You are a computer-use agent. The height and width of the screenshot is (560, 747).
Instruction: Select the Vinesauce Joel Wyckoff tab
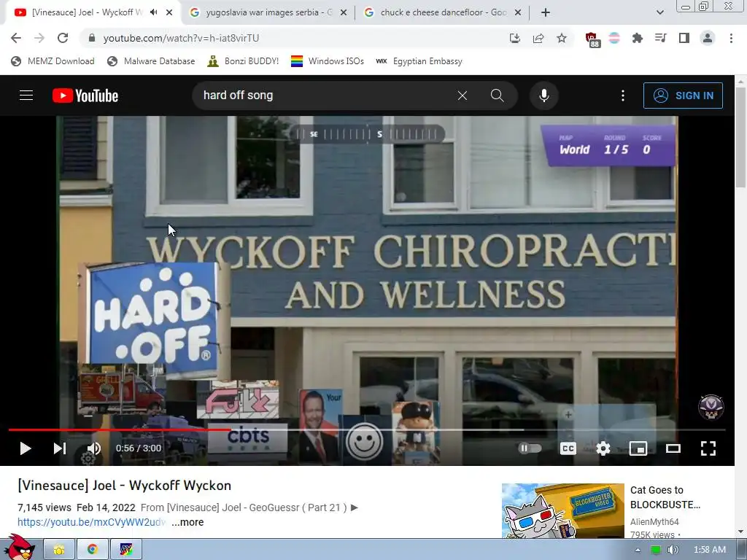click(x=88, y=12)
